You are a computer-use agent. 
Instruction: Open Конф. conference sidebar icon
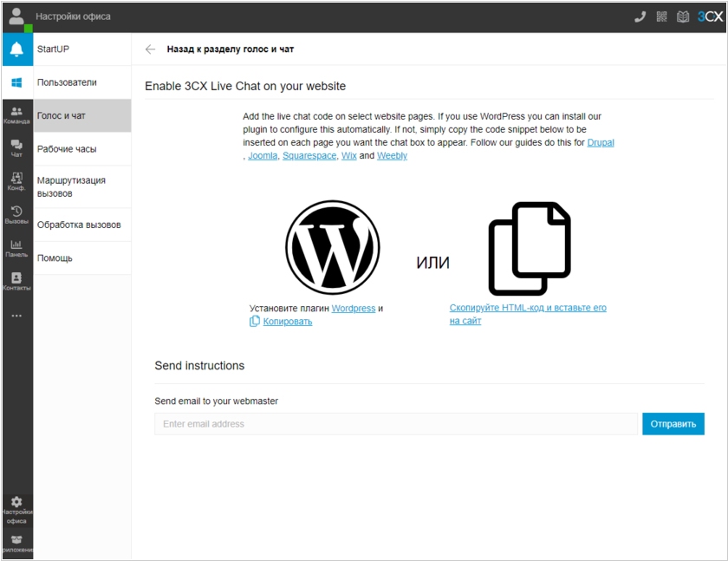[x=16, y=181]
